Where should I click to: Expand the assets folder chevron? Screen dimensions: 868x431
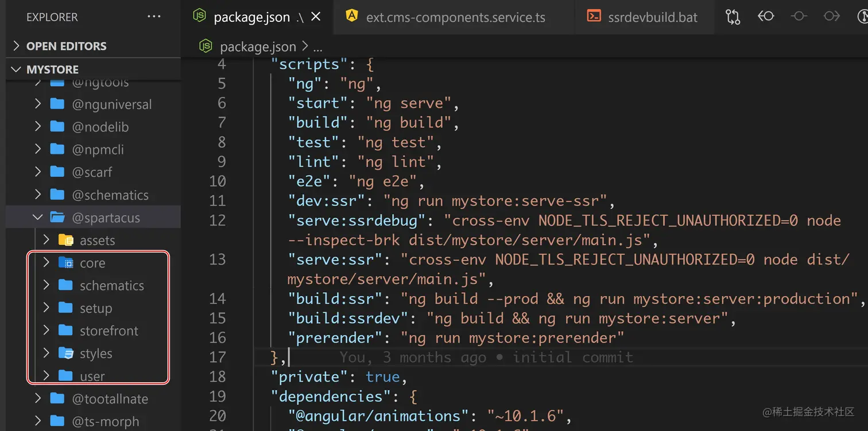[46, 240]
